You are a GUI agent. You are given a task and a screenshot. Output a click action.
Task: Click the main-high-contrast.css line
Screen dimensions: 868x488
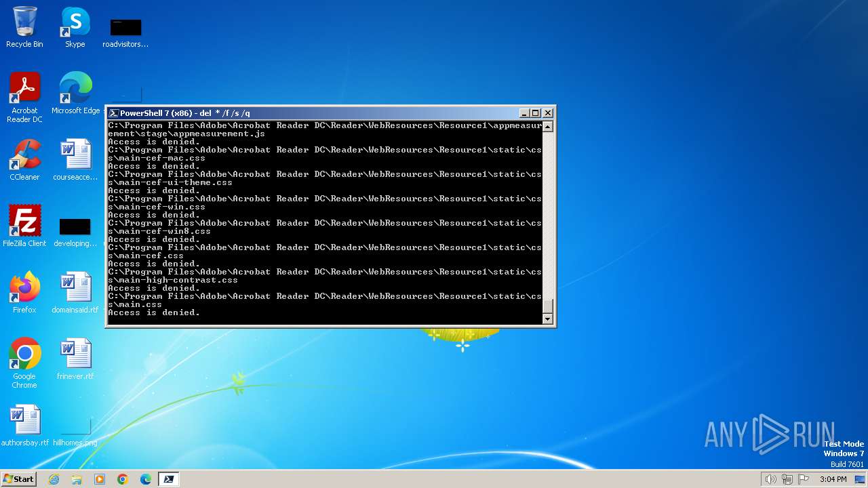pyautogui.click(x=325, y=276)
